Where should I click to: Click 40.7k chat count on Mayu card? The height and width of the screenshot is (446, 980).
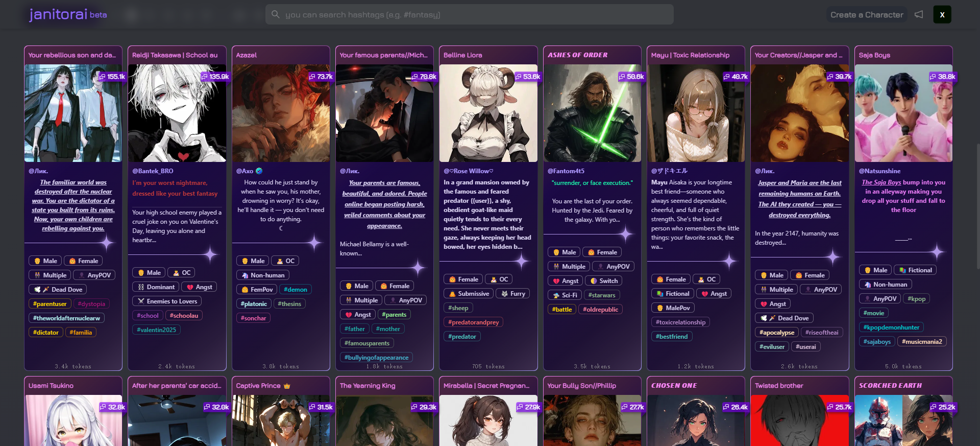pyautogui.click(x=736, y=77)
